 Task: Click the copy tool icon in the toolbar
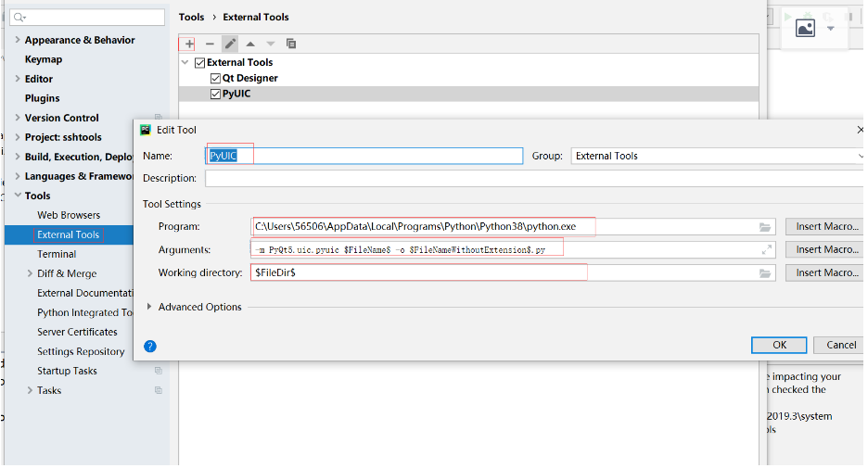pyautogui.click(x=291, y=44)
